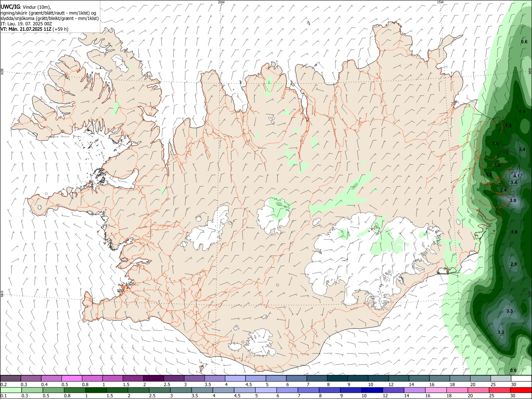Select the pale gray 25 swatch in the top legend row
The width and height of the screenshot is (532, 399).
(501, 378)
